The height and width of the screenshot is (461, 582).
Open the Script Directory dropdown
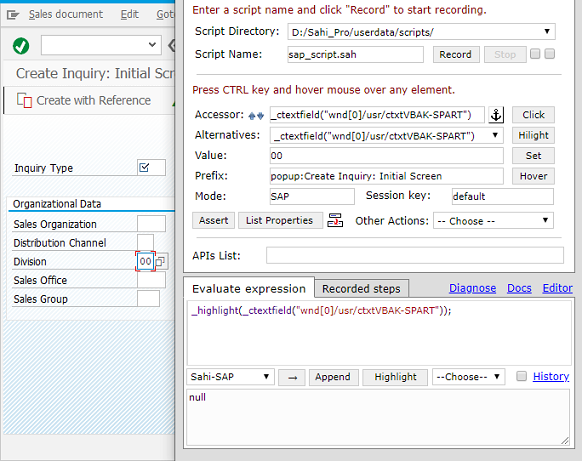[x=421, y=32]
